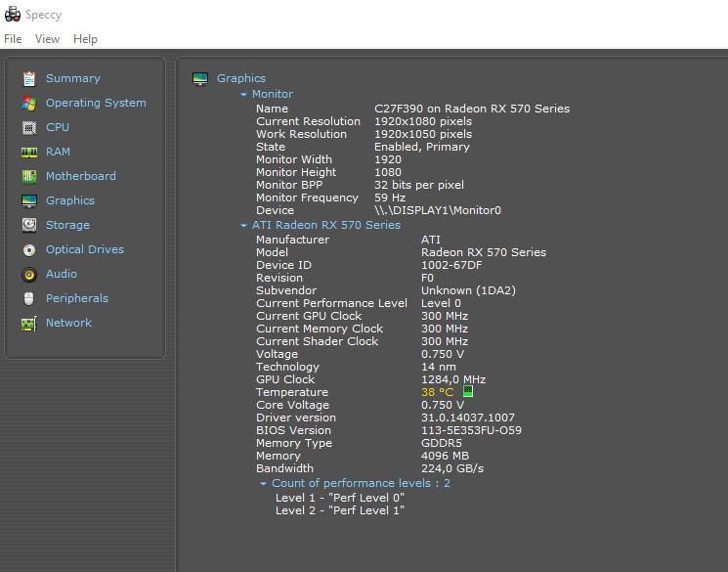Open the Peripherals section

77,298
